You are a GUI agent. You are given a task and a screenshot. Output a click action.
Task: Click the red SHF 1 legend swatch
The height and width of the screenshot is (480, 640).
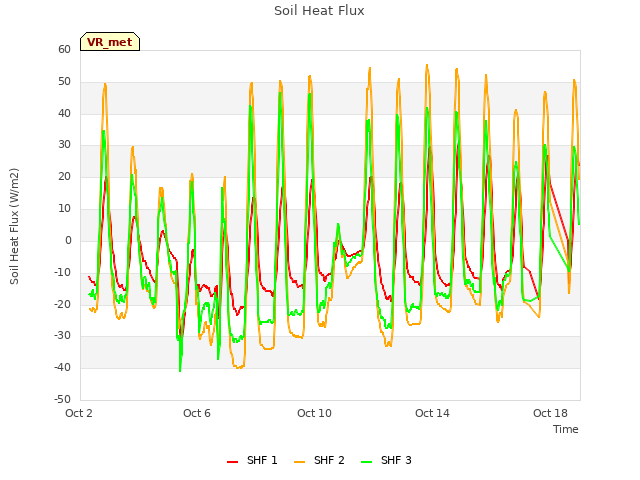pyautogui.click(x=232, y=462)
